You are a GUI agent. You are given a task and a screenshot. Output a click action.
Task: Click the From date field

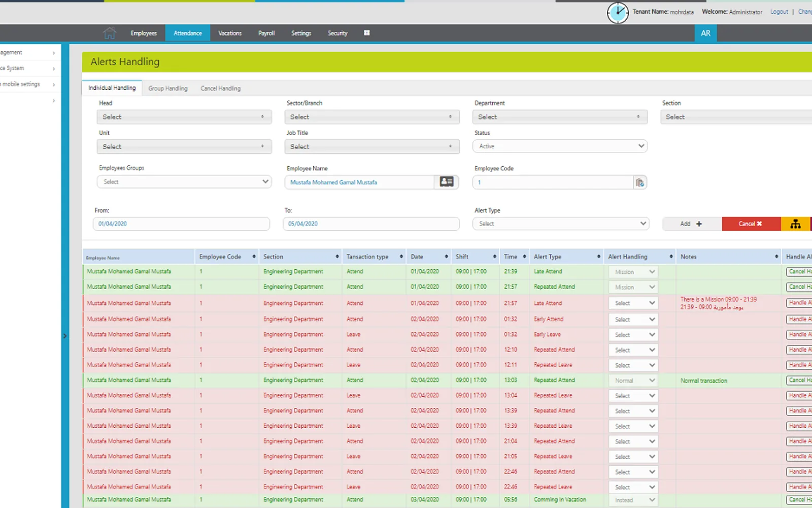coord(181,224)
